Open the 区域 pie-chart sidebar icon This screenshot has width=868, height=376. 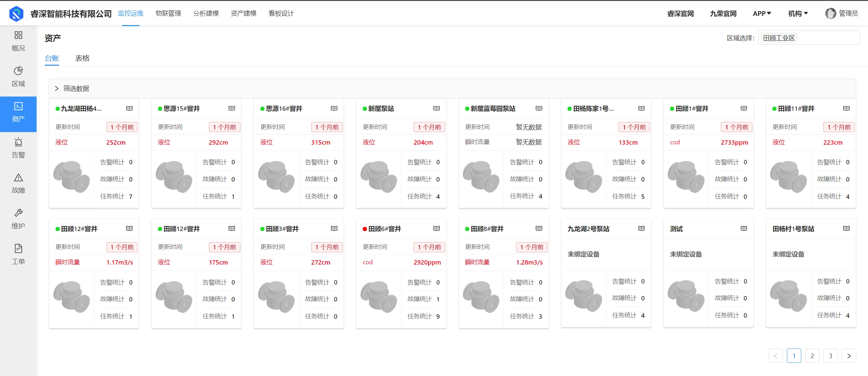(18, 71)
